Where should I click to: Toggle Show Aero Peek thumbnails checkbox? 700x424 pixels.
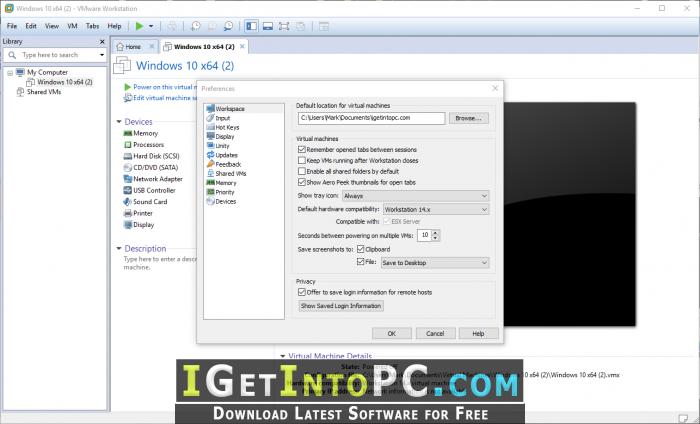click(302, 182)
